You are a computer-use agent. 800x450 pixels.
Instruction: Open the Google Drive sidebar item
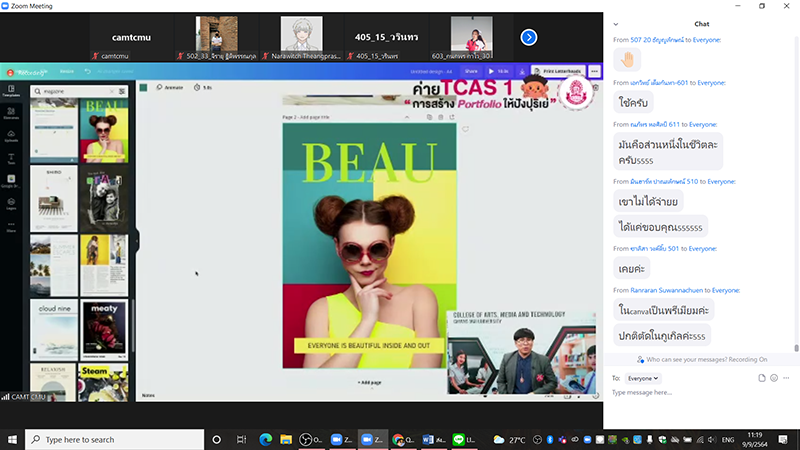(x=11, y=181)
